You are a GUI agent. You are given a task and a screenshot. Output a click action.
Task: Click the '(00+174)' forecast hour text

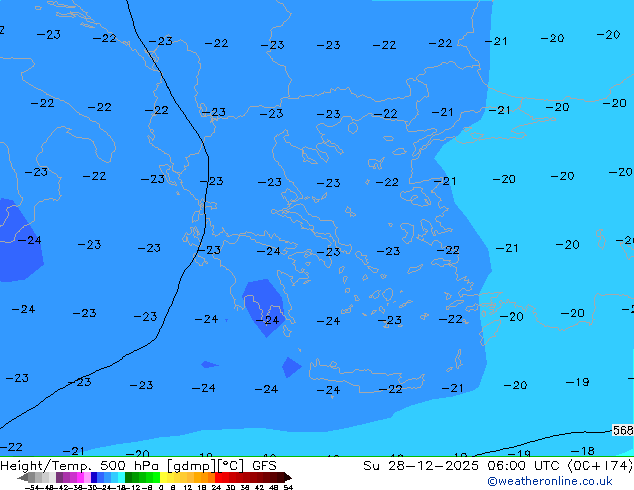tap(600, 466)
